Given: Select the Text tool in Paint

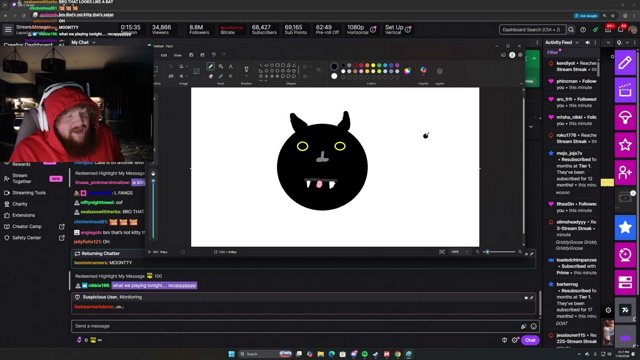Looking at the screenshot, I should point(231,67).
